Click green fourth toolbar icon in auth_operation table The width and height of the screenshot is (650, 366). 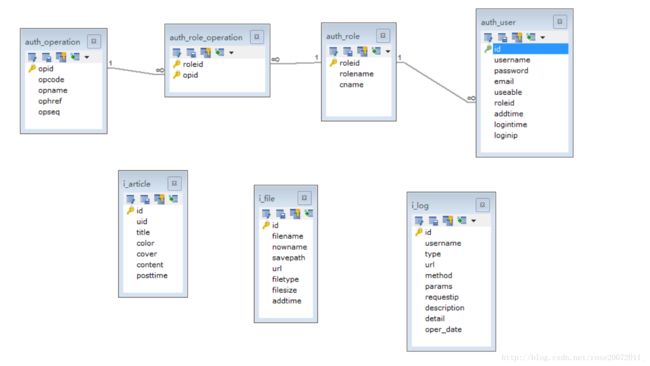click(x=75, y=56)
